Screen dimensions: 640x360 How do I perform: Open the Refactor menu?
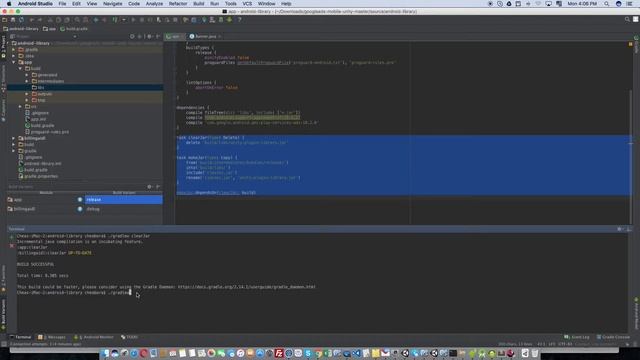(x=178, y=4)
